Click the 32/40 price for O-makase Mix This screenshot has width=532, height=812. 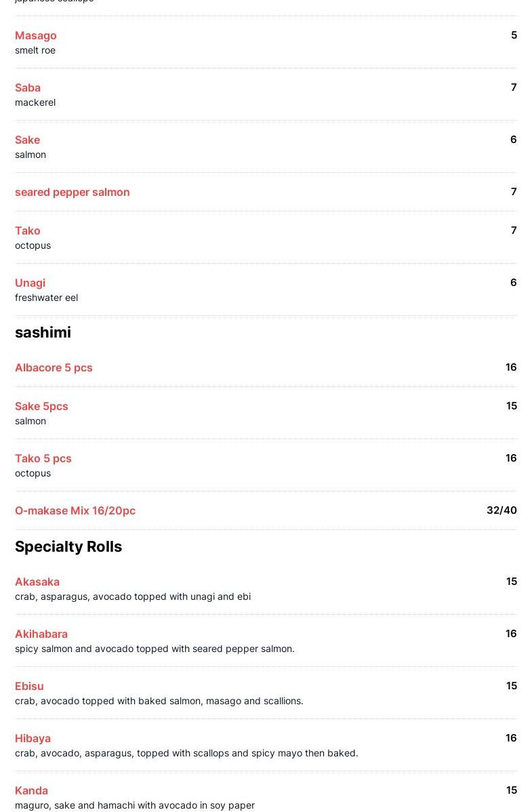click(502, 510)
